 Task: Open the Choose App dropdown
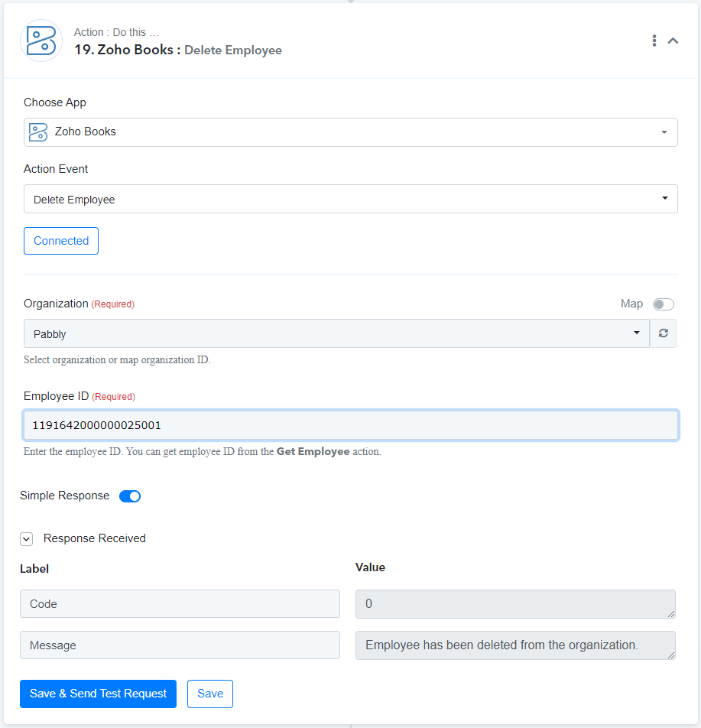click(x=350, y=132)
